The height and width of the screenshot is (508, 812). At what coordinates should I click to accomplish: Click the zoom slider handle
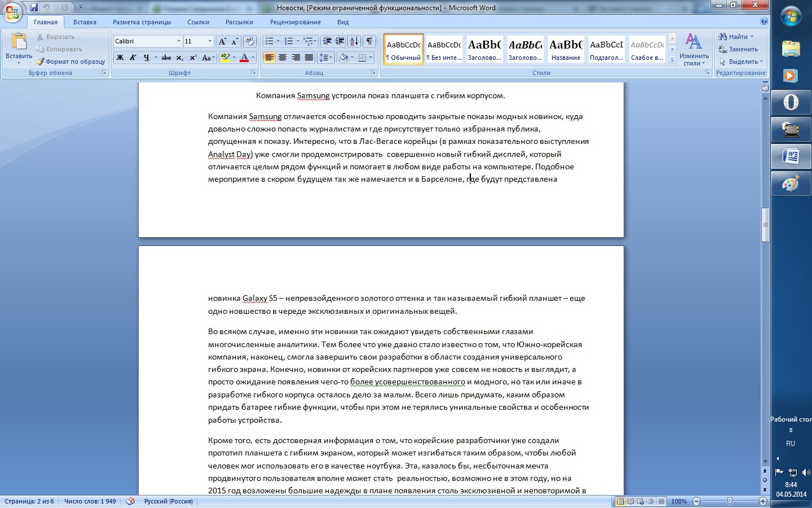pyautogui.click(x=730, y=501)
